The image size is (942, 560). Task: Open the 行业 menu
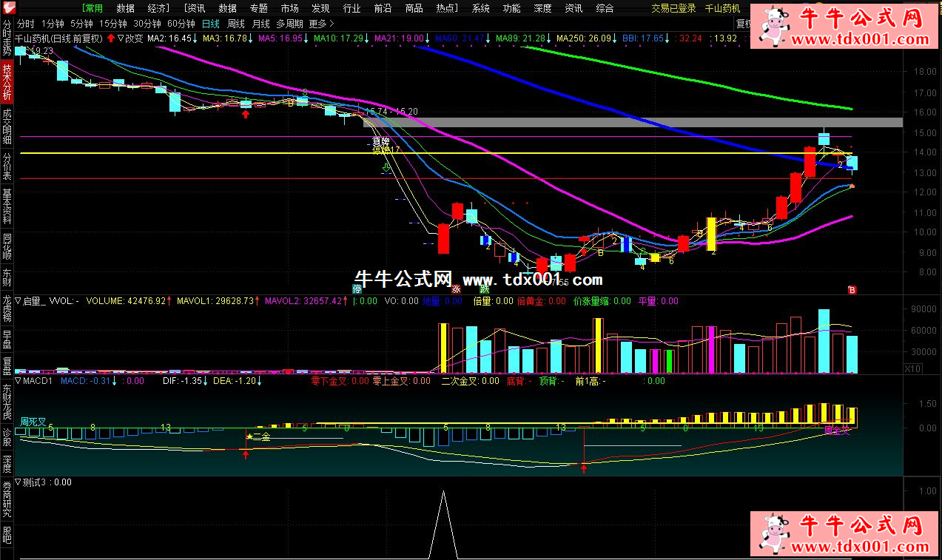(x=351, y=8)
